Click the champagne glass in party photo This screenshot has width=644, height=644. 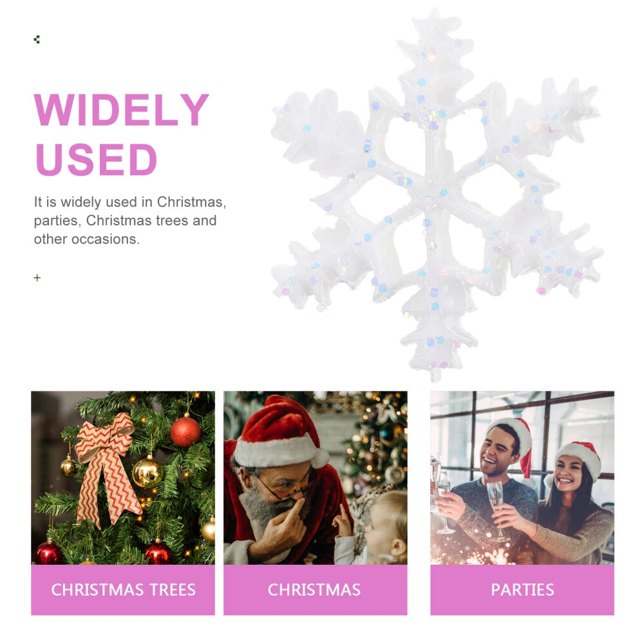click(x=496, y=509)
